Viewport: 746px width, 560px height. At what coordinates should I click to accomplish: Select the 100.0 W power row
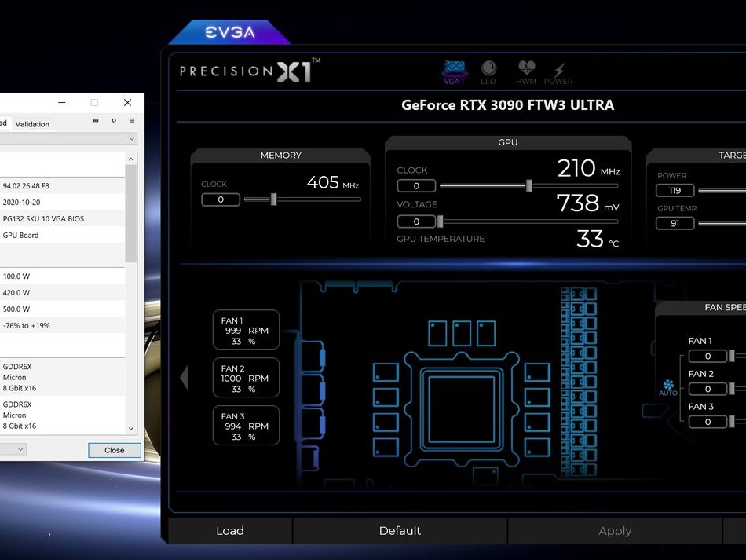pyautogui.click(x=62, y=276)
